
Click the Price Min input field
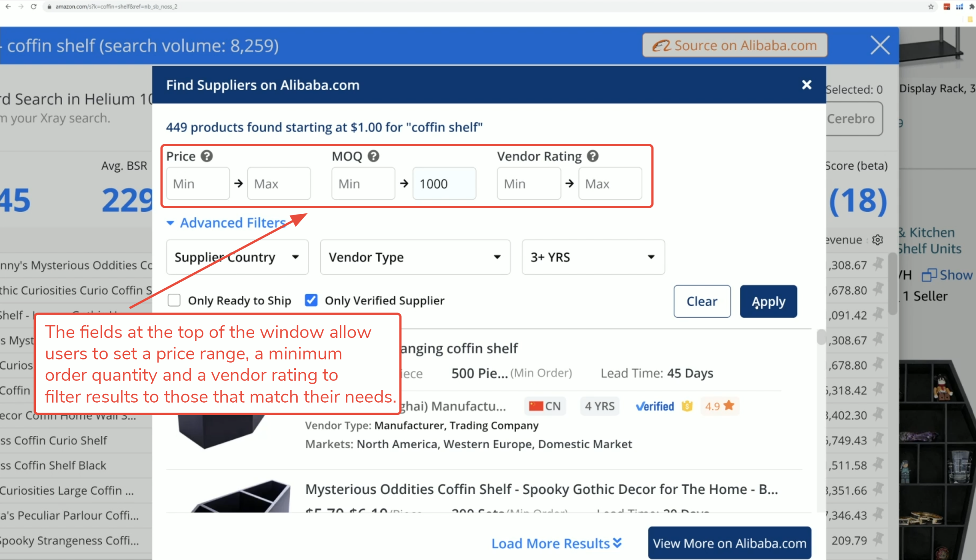(x=198, y=184)
